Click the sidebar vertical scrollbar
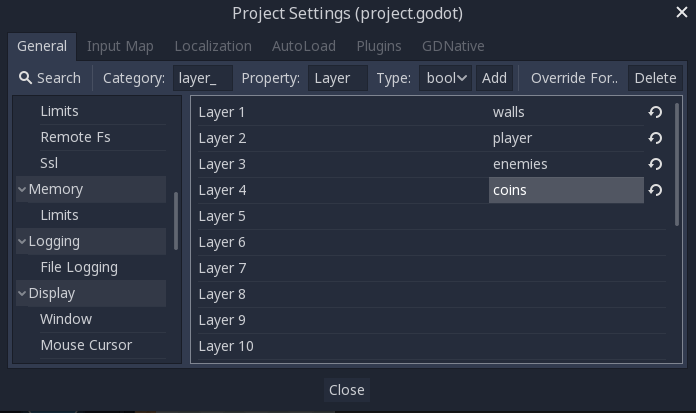 (176, 221)
